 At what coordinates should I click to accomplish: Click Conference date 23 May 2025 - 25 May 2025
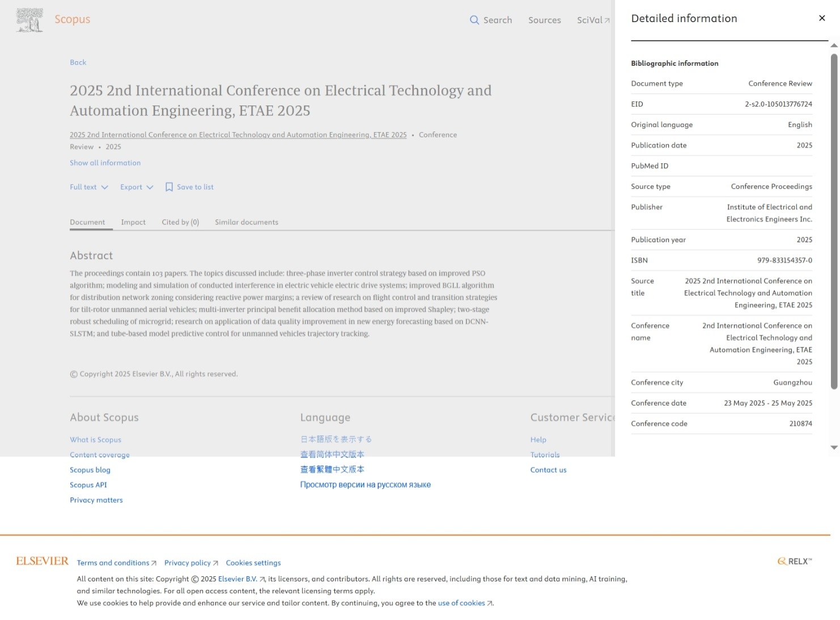(768, 403)
